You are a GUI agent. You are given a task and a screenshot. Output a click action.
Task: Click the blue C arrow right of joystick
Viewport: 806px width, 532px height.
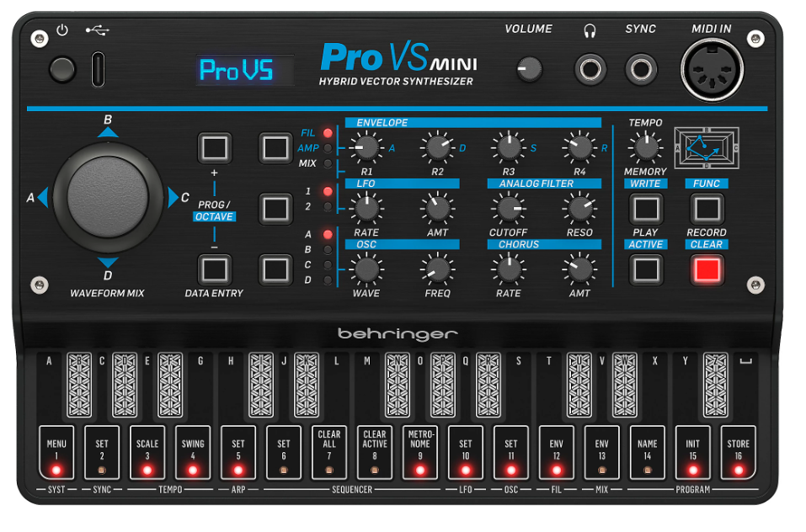point(173,198)
